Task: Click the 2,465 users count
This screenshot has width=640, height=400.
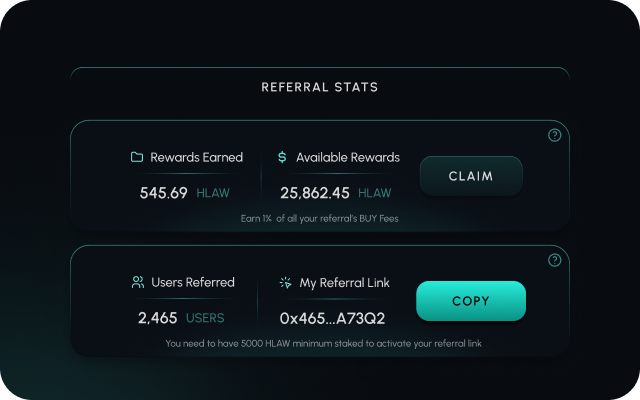Action: coord(157,318)
